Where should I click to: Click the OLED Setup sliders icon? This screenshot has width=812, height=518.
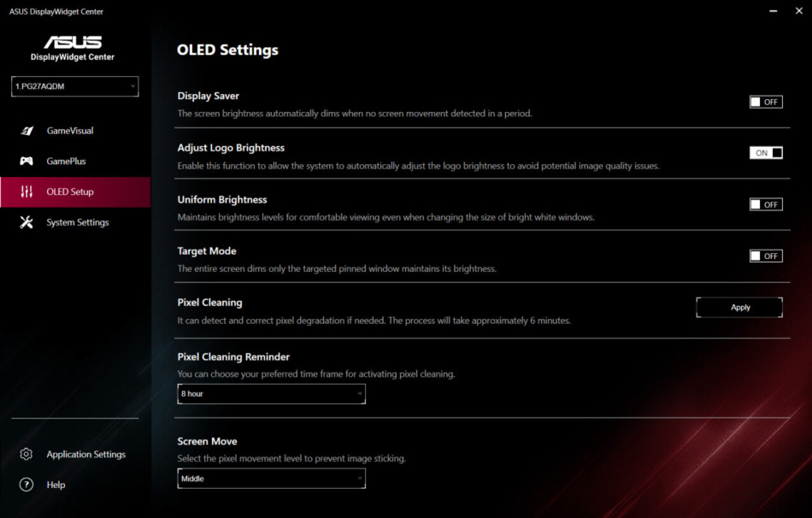coord(26,191)
